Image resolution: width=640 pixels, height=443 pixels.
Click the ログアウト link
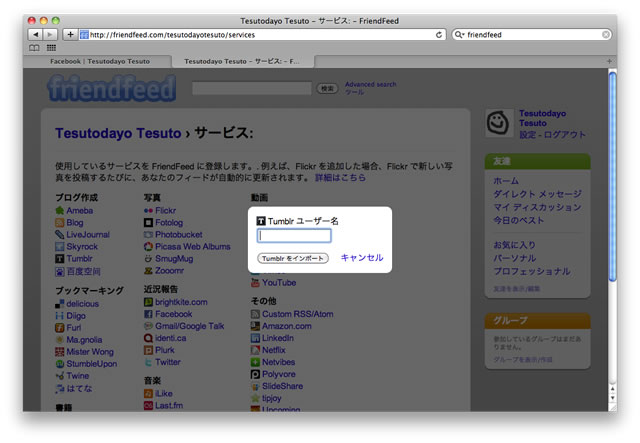tap(564, 135)
